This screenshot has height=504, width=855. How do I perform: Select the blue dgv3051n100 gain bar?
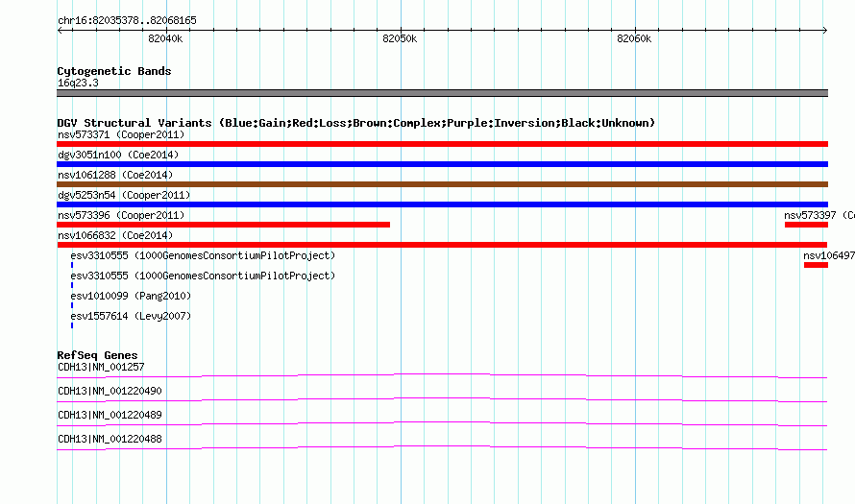tap(442, 164)
